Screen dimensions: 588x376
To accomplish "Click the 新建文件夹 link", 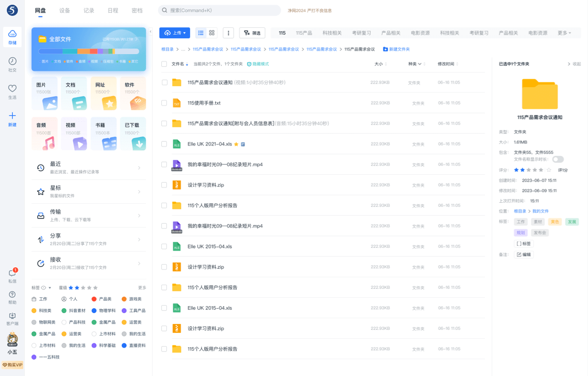I will (396, 49).
